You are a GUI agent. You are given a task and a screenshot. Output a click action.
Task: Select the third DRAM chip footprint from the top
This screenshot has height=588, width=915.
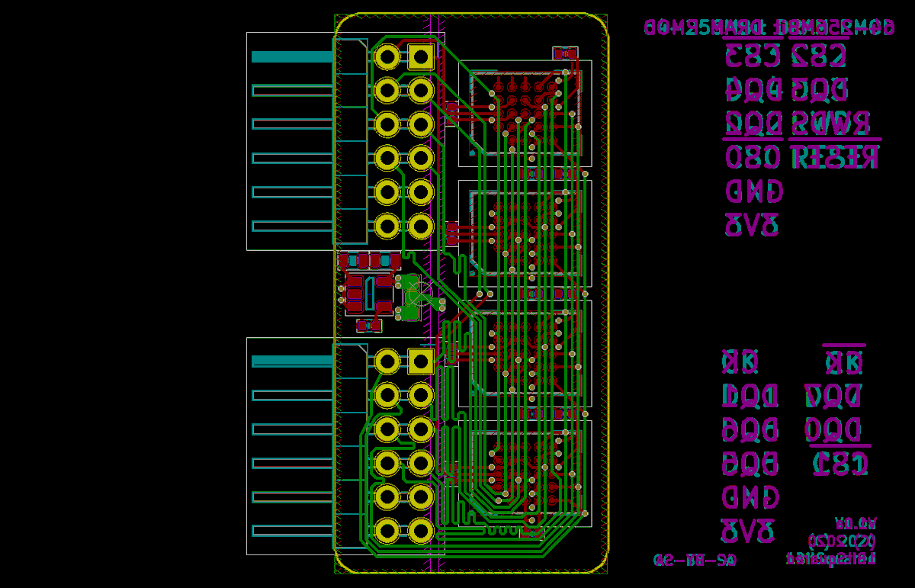pyautogui.click(x=525, y=353)
